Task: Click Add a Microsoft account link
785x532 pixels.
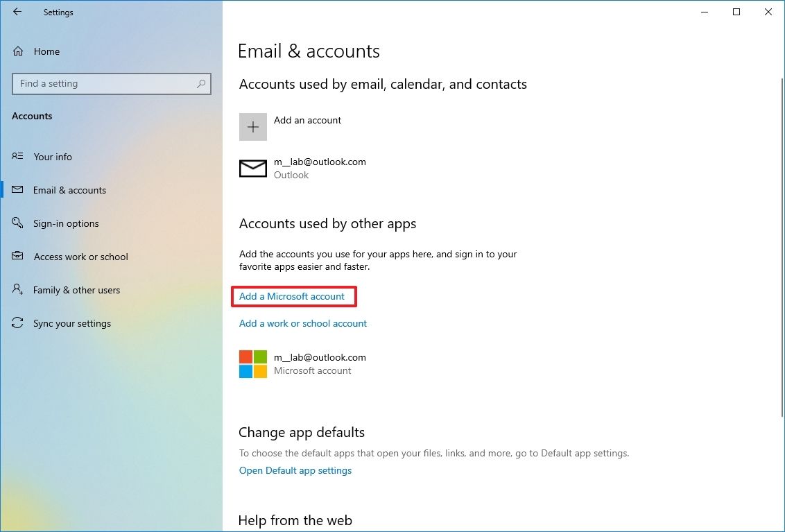Action: 292,296
